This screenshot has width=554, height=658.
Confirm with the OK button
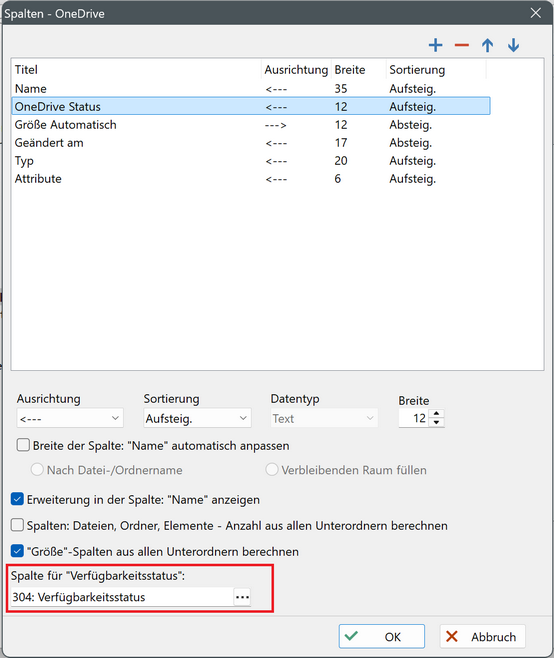(382, 636)
